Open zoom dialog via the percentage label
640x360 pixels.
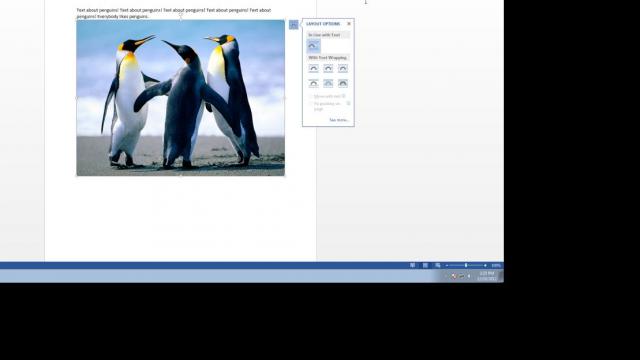pos(496,265)
